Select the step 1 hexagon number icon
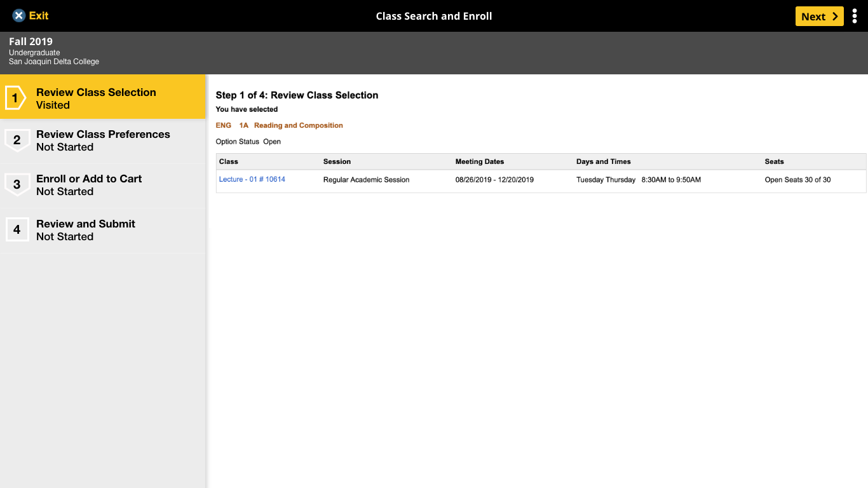Viewport: 868px width, 488px height. (17, 97)
